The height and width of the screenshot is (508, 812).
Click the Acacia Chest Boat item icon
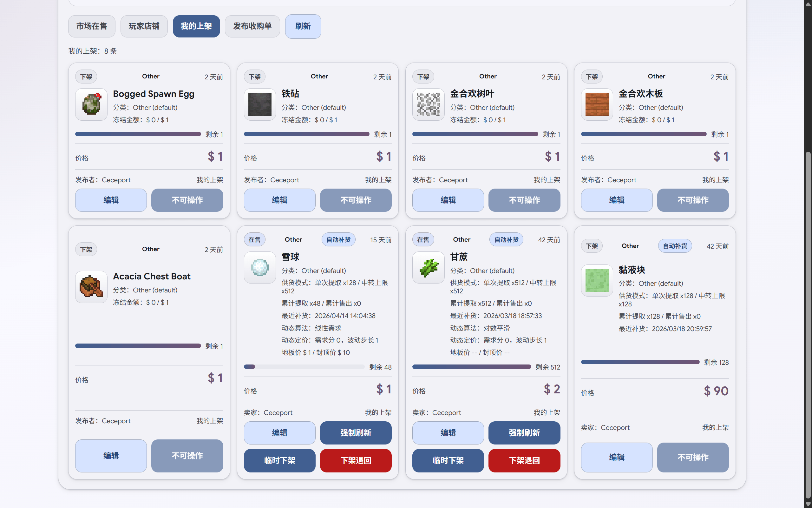[91, 287]
